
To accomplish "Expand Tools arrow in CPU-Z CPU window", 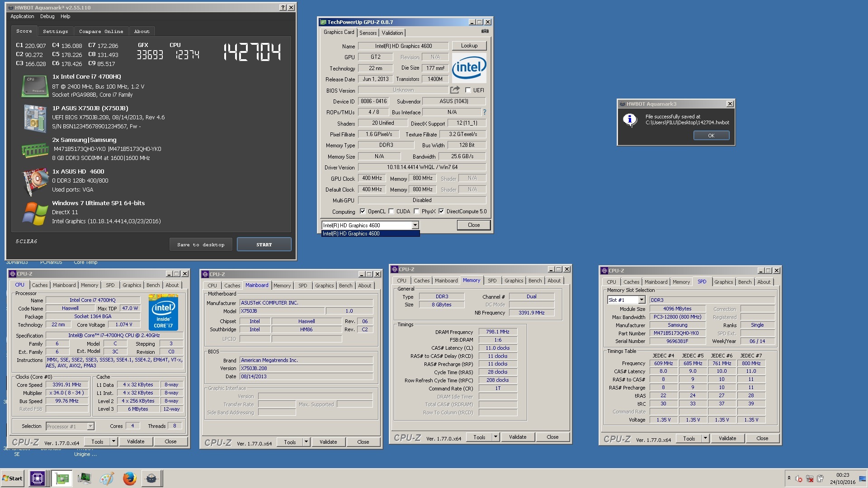I will (113, 441).
